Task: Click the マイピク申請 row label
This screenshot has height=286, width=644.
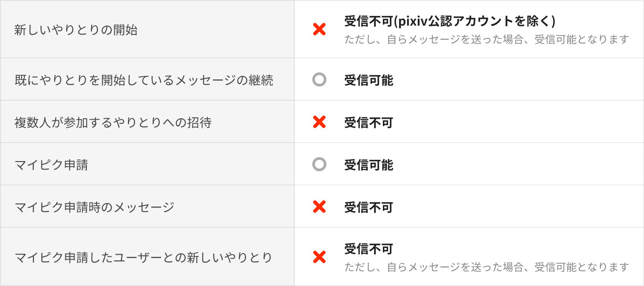Action: click(51, 165)
